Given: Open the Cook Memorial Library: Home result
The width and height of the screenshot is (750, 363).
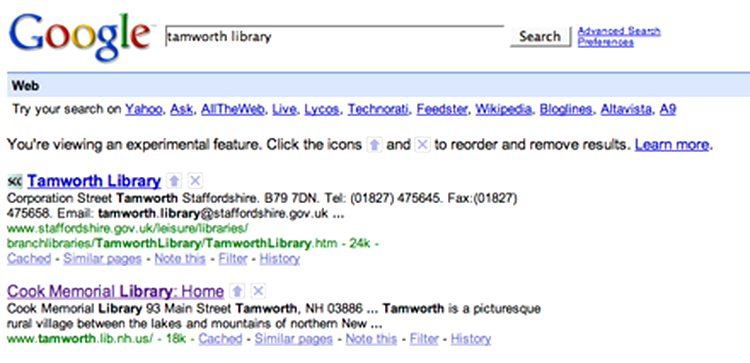Looking at the screenshot, I should tap(116, 291).
